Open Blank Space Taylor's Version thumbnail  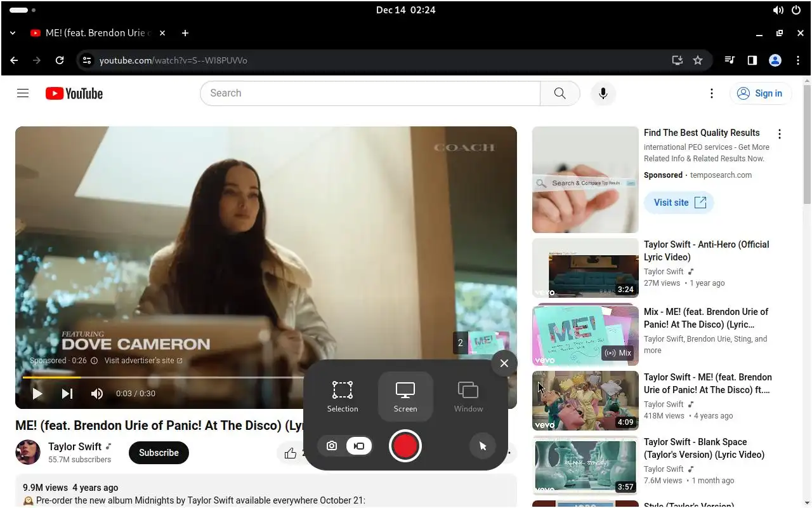[x=586, y=465]
